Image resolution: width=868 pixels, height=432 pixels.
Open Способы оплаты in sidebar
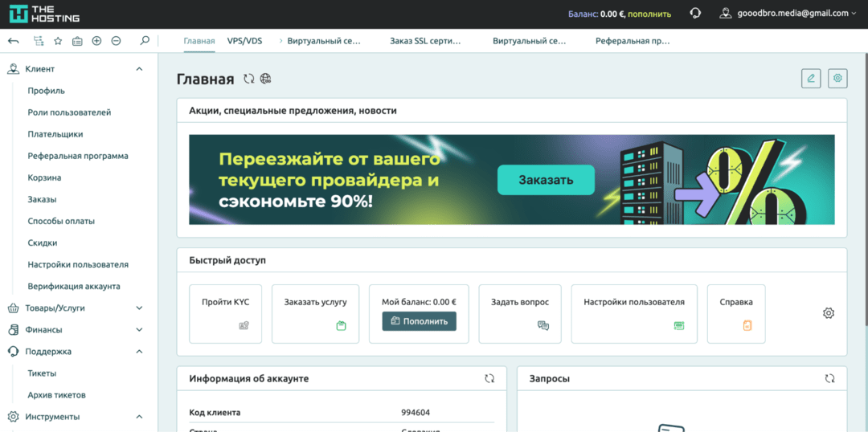pyautogui.click(x=61, y=221)
